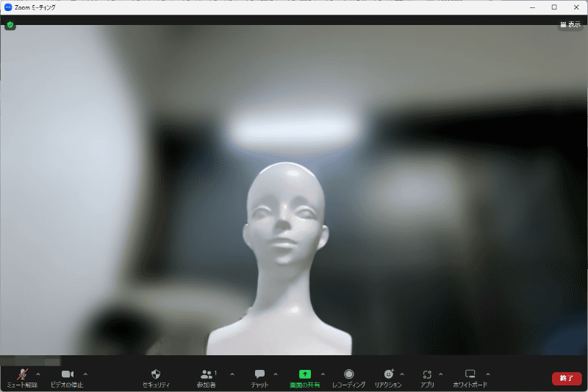Show the 参加者 participants panel
588x392 pixels.
point(207,378)
